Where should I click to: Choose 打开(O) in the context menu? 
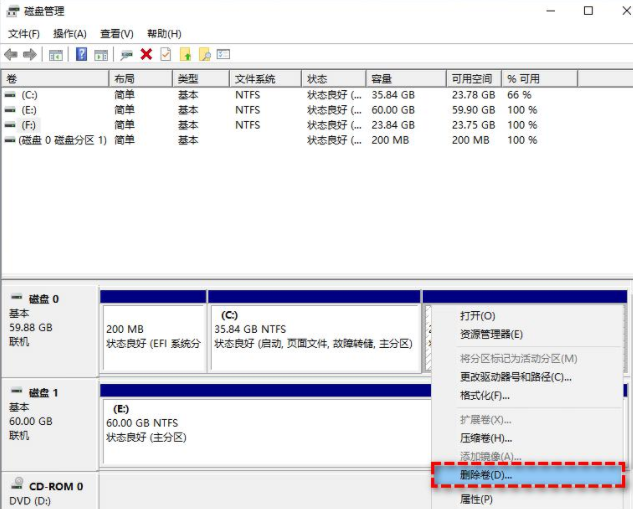[527, 316]
